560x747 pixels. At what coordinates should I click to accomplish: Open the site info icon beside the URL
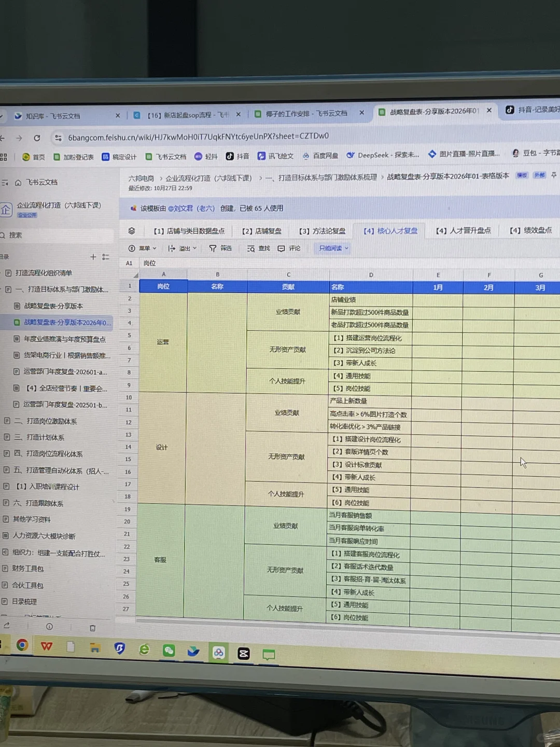(58, 138)
